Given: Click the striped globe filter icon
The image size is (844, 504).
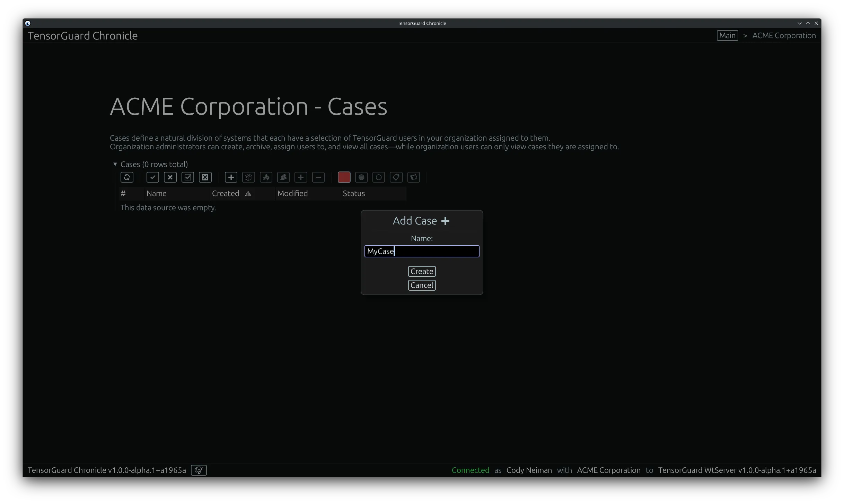Looking at the screenshot, I should point(361,177).
